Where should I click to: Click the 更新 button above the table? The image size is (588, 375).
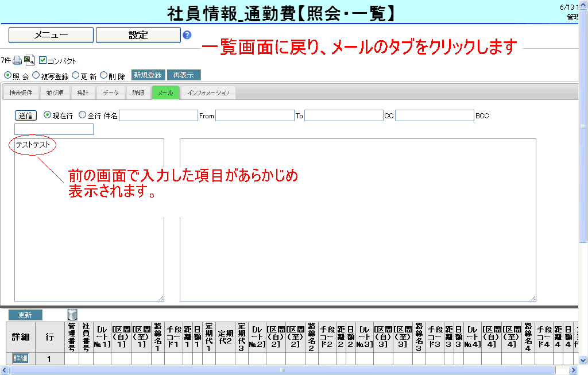coord(25,315)
